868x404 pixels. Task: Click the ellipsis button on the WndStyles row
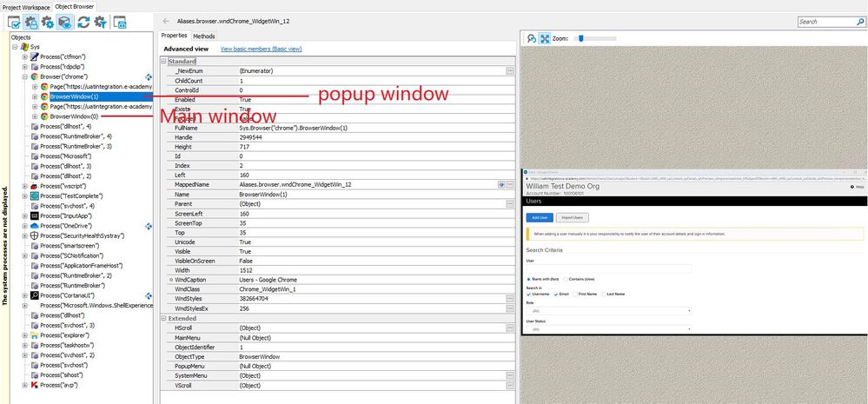pyautogui.click(x=510, y=299)
